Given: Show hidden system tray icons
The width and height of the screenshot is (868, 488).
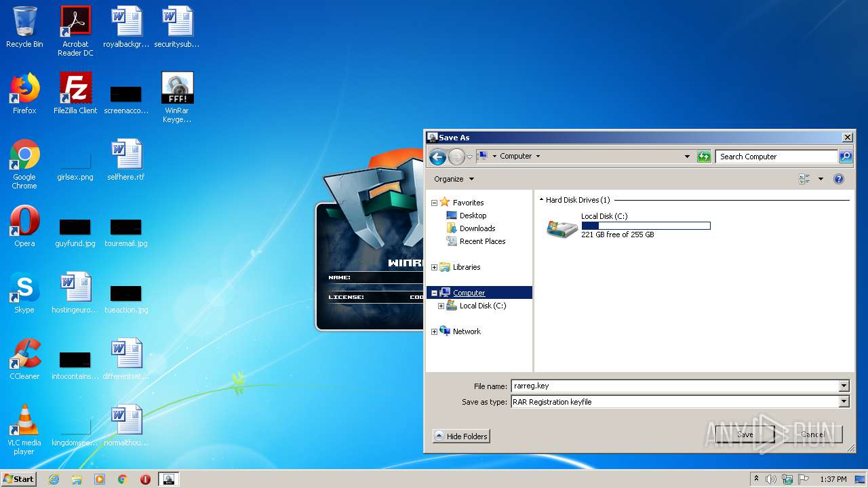Looking at the screenshot, I should click(756, 479).
